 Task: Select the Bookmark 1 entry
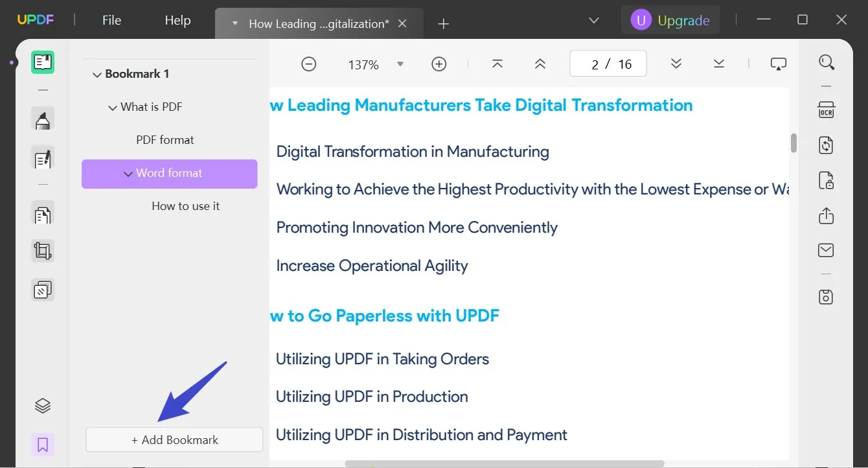[x=137, y=74]
